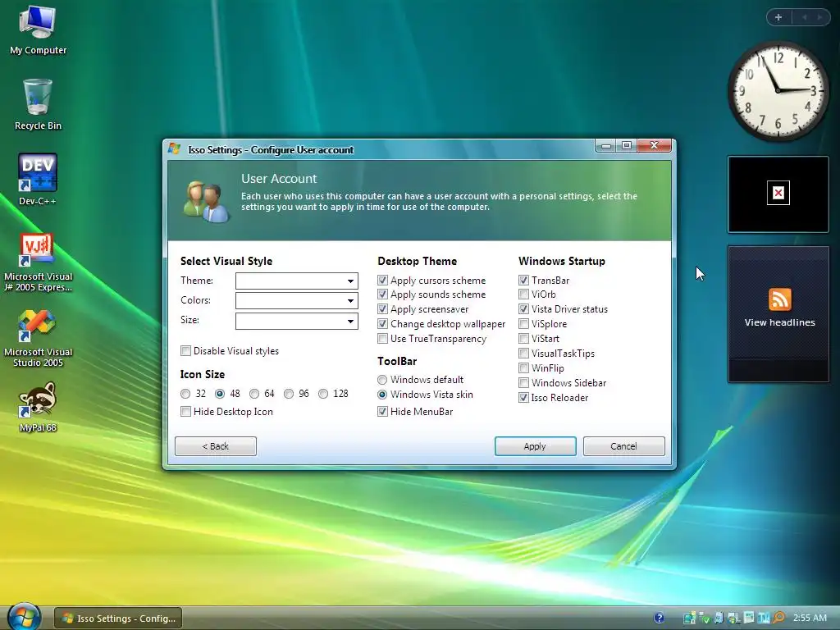Screen dimensions: 840x630
Task: Maximize the Isso Settings window
Action: point(627,146)
